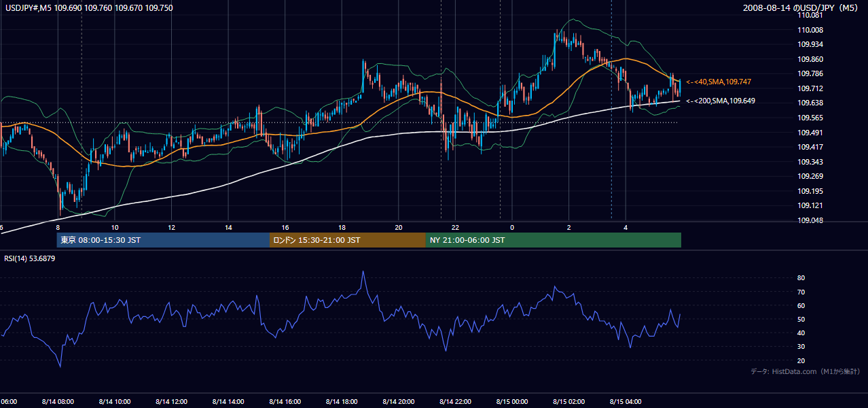Click hour label 10 under the price chart
This screenshot has height=408, width=868.
tap(115, 227)
